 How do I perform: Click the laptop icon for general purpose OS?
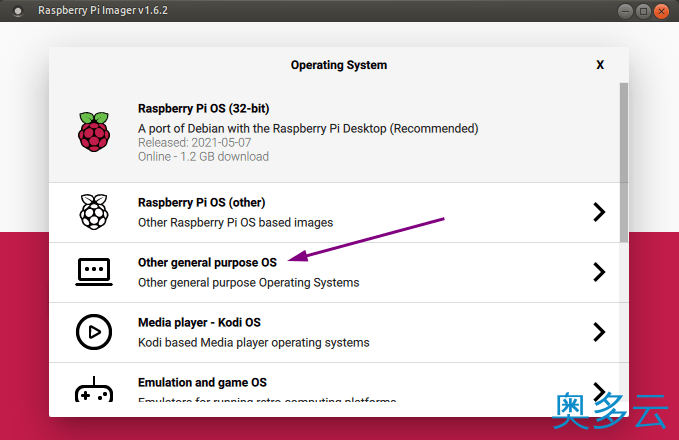(x=94, y=272)
